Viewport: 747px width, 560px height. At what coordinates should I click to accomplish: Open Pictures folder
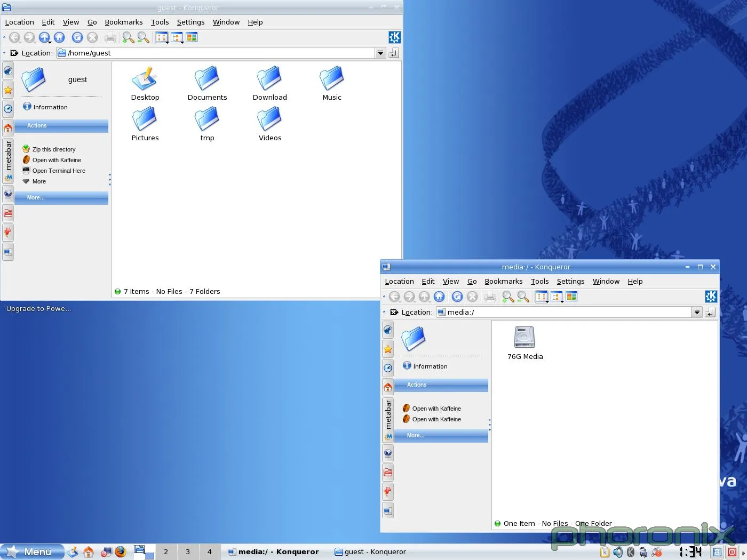(x=145, y=124)
